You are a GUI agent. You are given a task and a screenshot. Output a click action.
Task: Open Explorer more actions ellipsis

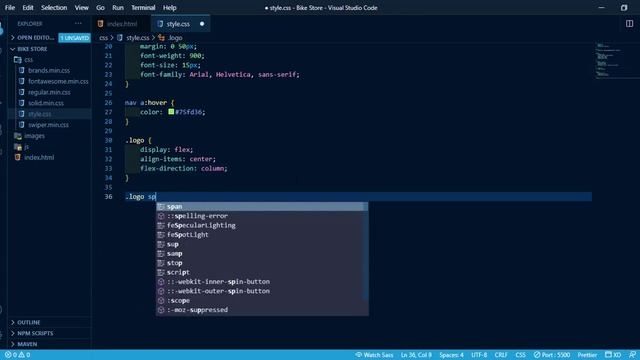[x=78, y=24]
